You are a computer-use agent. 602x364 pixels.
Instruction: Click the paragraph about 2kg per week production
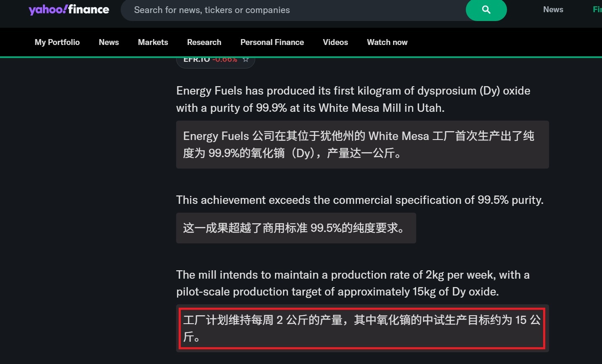tap(353, 283)
